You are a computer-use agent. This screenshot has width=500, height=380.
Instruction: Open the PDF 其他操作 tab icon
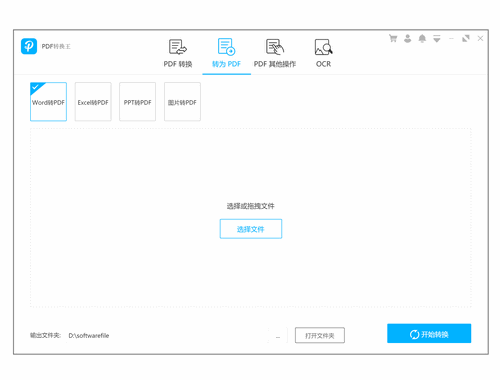275,47
